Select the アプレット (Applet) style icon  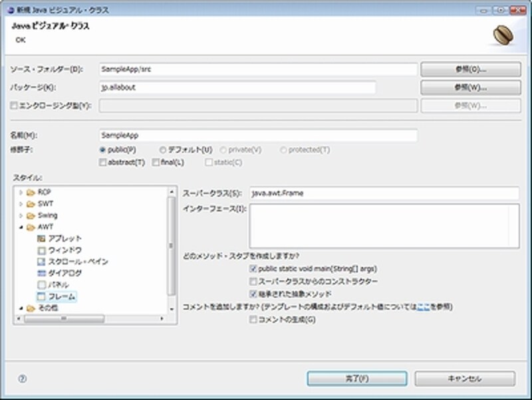pyautogui.click(x=41, y=239)
